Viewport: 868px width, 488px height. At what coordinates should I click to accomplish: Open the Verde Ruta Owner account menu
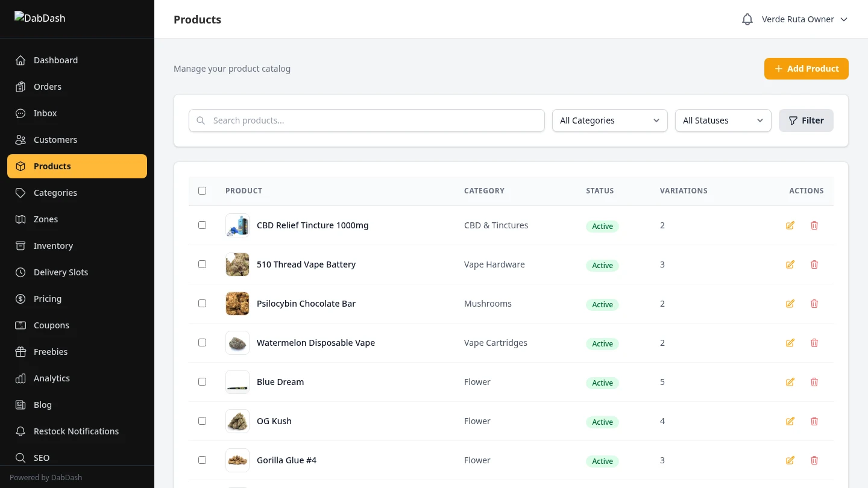804,19
